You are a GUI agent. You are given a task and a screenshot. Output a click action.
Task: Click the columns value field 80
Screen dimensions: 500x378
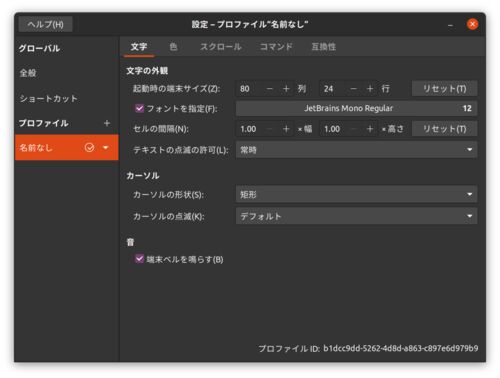point(249,89)
